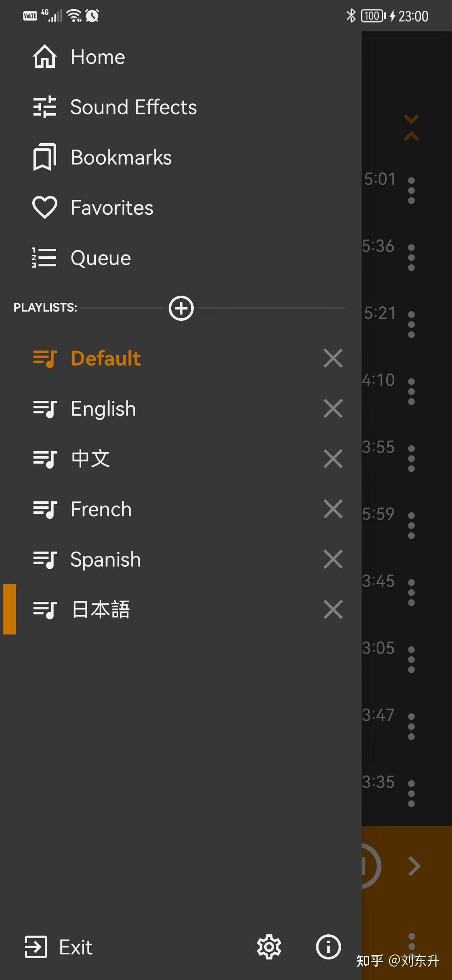This screenshot has width=452, height=980.
Task: Open the Home menu item
Action: 79,57
